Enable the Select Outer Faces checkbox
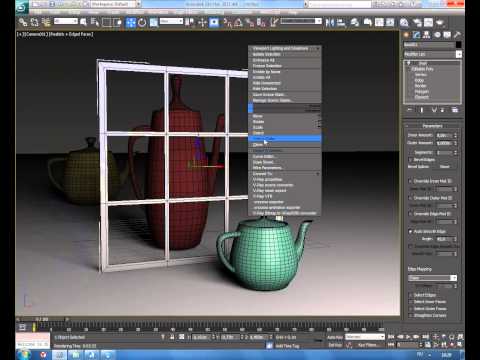480x360 pixels. coord(411,309)
